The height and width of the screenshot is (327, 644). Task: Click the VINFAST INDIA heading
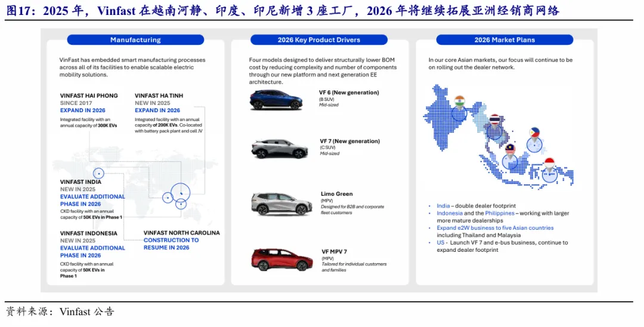(x=80, y=182)
